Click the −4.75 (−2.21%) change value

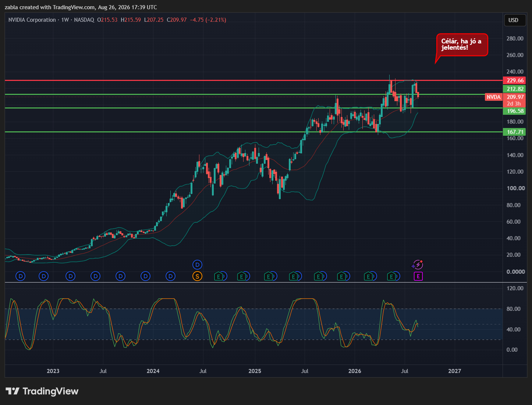208,20
